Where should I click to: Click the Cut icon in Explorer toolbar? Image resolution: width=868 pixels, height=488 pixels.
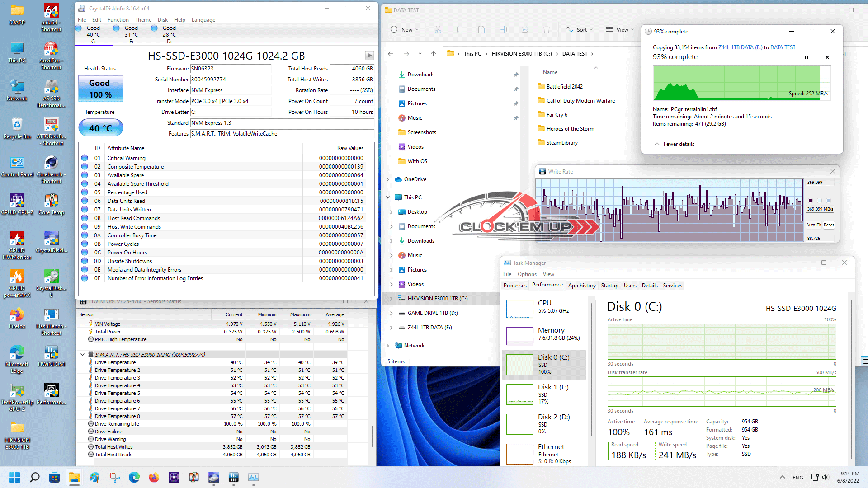point(438,30)
